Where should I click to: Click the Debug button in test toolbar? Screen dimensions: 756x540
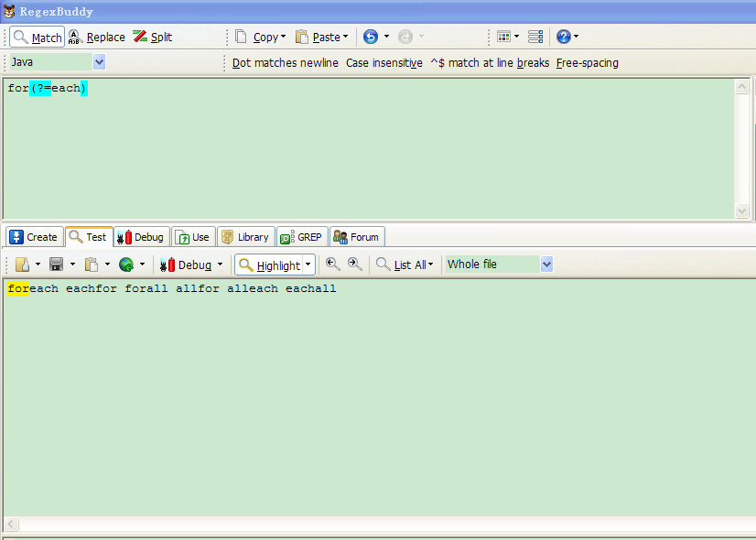186,265
